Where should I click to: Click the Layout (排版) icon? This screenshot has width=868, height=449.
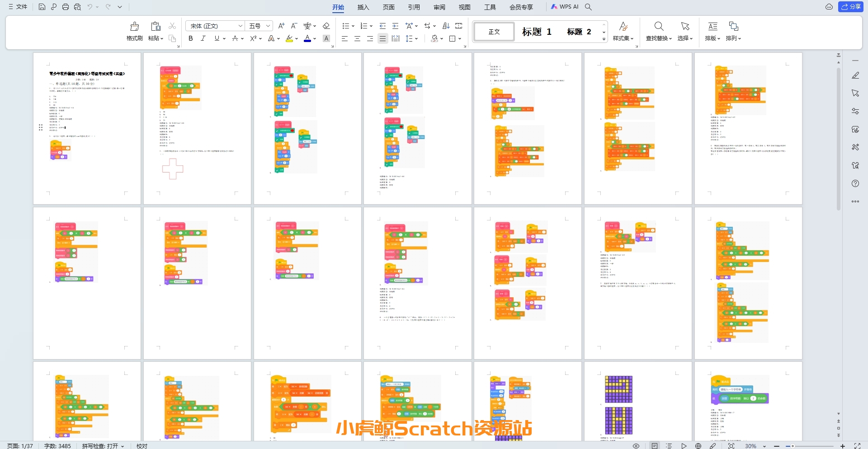pyautogui.click(x=712, y=26)
